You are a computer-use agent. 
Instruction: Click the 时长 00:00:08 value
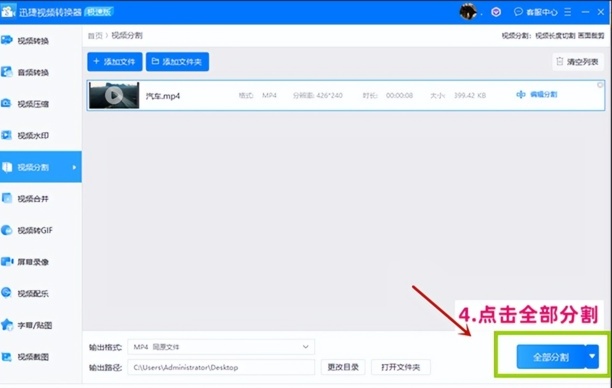pos(399,95)
